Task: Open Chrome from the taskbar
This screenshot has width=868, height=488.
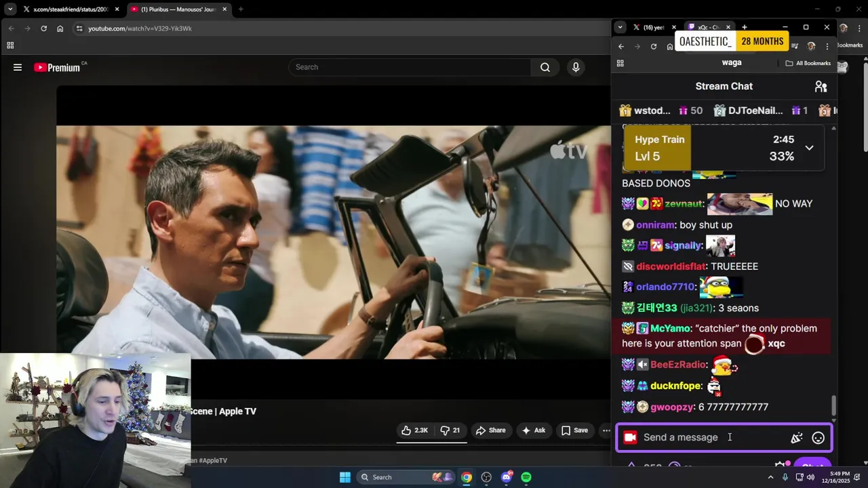Action: tap(467, 477)
